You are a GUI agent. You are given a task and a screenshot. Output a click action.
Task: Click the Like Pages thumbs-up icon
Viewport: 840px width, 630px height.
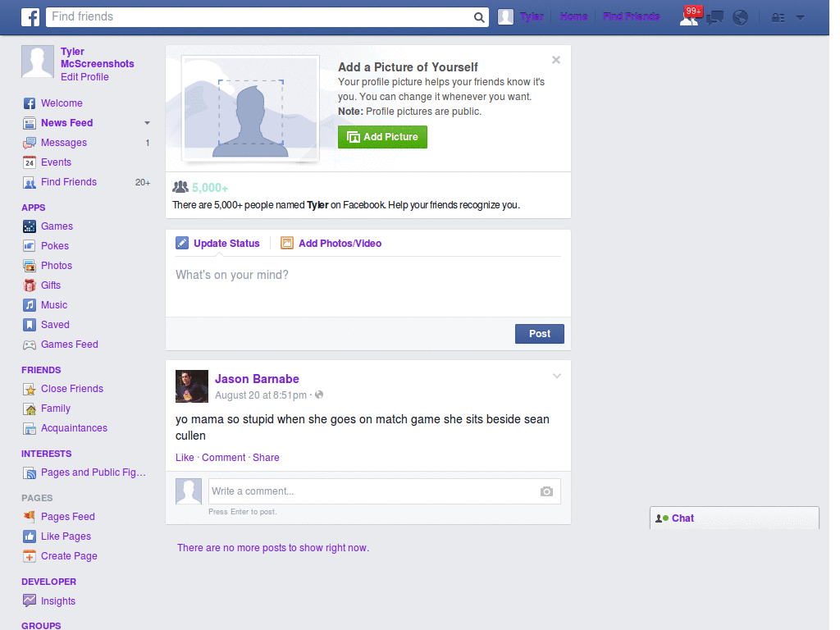tap(30, 536)
